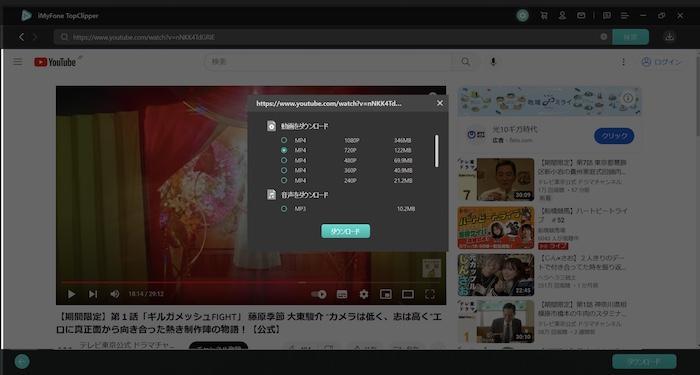
Task: Start voice search with the microphone icon
Action: 493,62
